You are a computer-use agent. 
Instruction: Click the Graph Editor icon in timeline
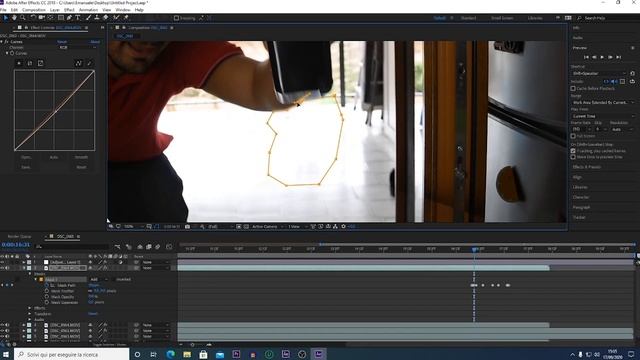point(169,247)
